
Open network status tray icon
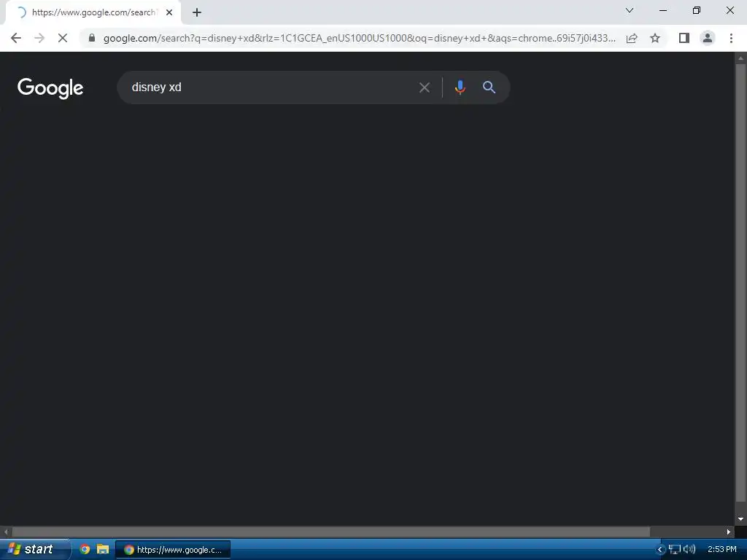(x=675, y=550)
